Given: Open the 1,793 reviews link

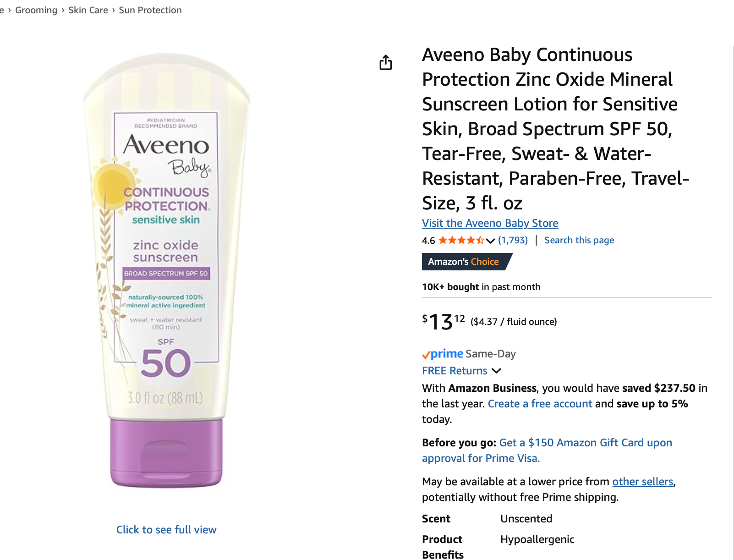Looking at the screenshot, I should (513, 240).
